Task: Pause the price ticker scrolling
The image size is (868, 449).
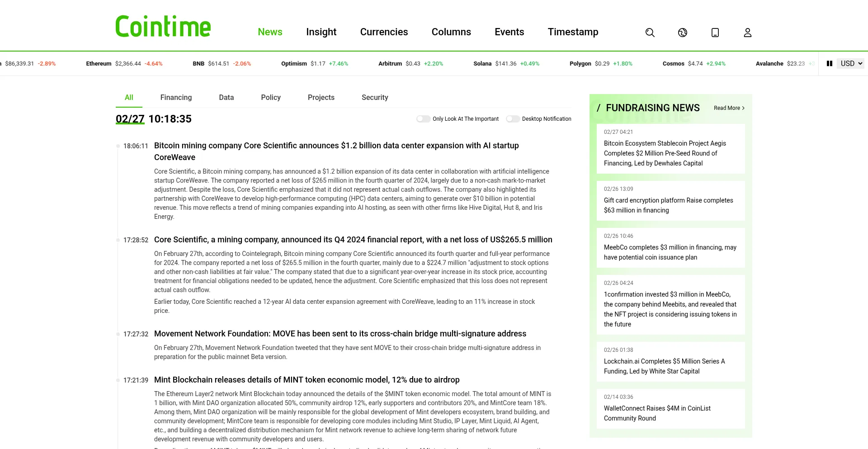Action: [x=830, y=64]
